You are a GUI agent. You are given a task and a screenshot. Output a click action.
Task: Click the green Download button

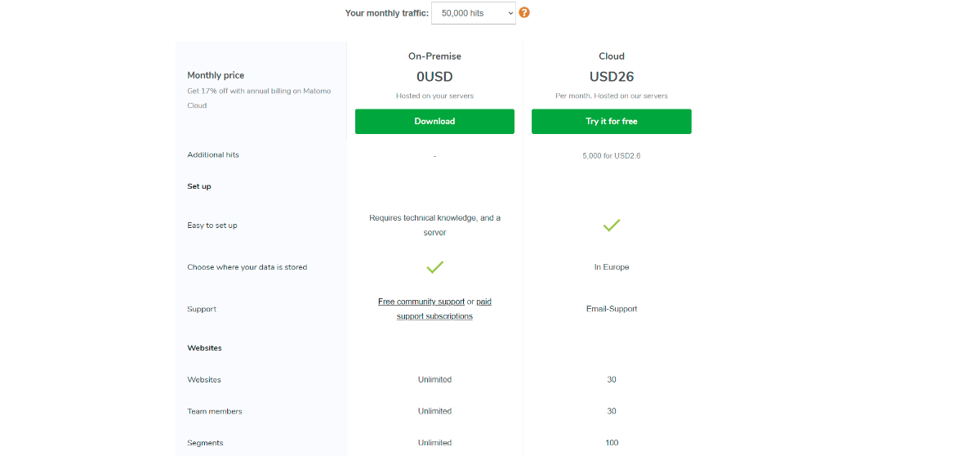[x=434, y=121]
